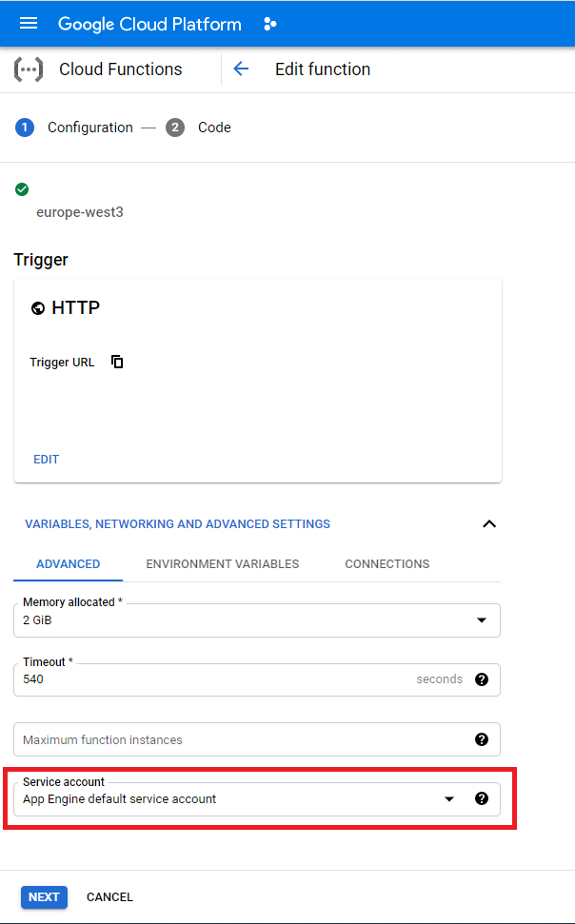Switch to the Connections tab
Screen dimensions: 575x924
(387, 564)
